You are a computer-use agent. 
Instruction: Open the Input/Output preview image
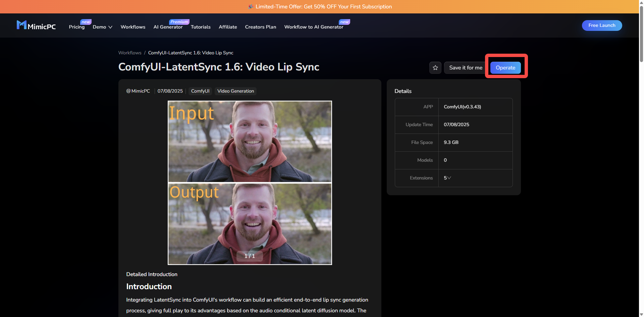coord(250,183)
